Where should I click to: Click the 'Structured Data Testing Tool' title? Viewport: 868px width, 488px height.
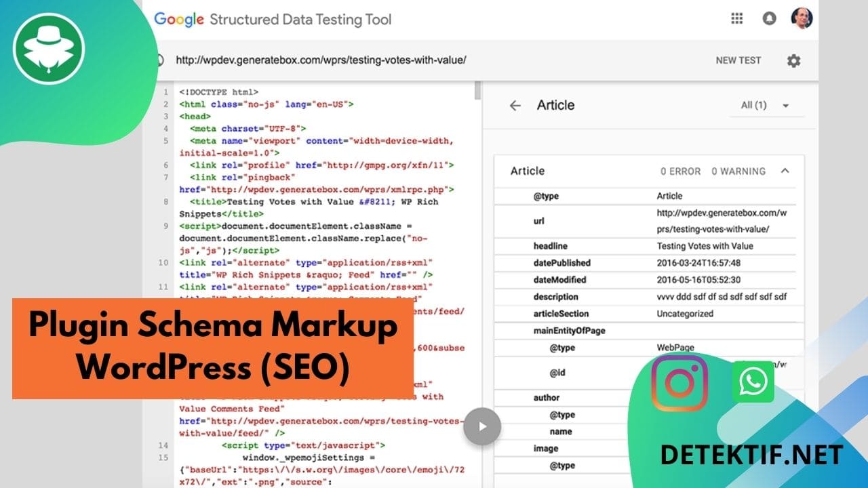(300, 19)
